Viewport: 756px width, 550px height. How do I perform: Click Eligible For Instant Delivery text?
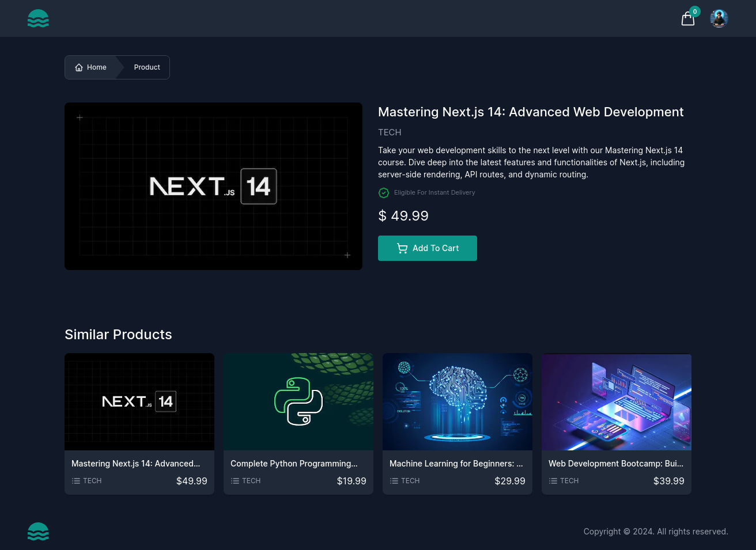point(434,192)
